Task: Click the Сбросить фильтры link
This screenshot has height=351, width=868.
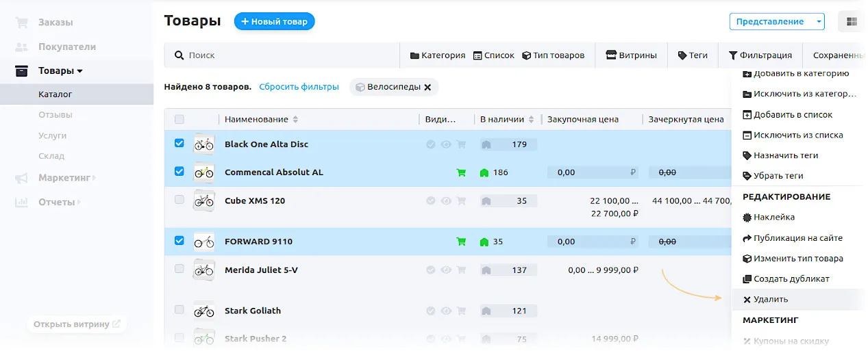Action: click(299, 87)
